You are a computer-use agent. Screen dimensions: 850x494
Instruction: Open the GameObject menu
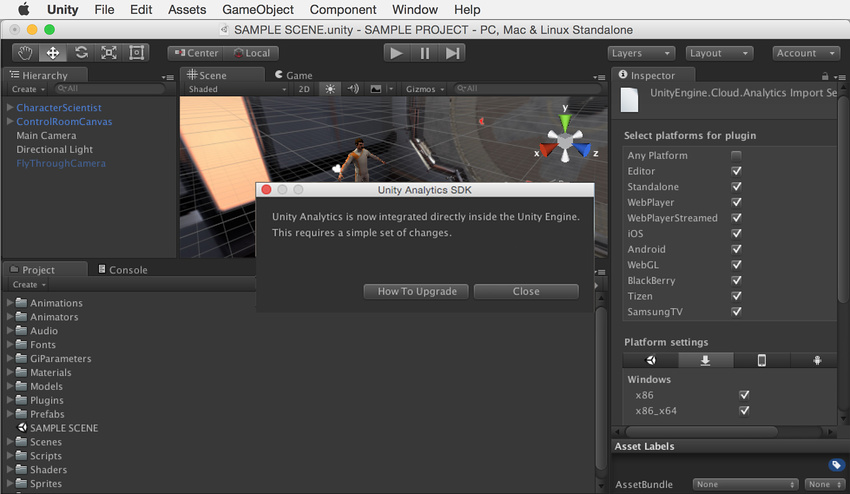click(258, 9)
